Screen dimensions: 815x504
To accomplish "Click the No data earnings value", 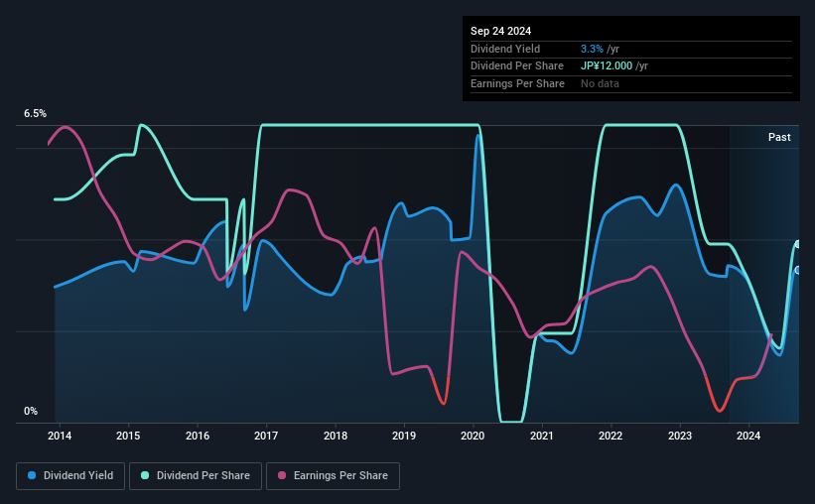I will coord(600,83).
